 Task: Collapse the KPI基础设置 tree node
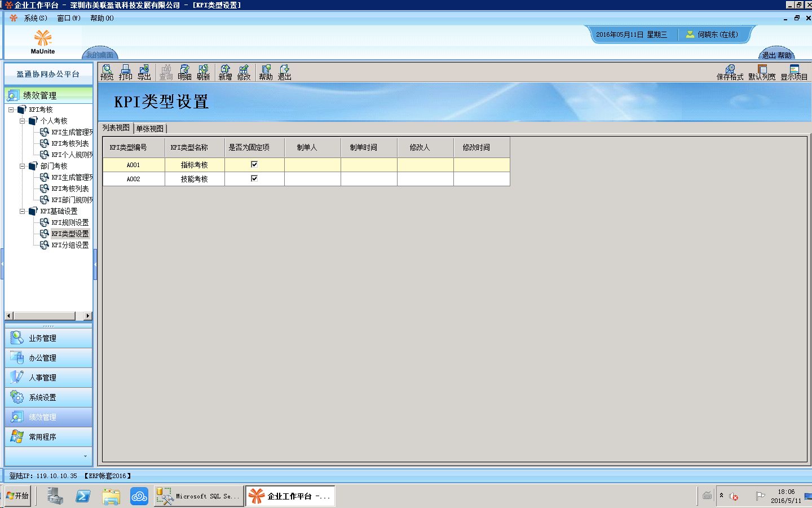tap(23, 211)
